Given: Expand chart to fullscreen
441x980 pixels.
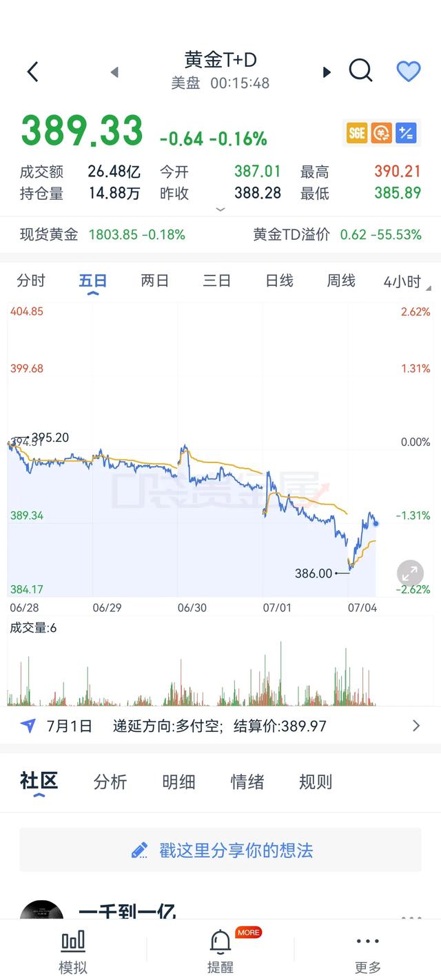Looking at the screenshot, I should click(410, 573).
